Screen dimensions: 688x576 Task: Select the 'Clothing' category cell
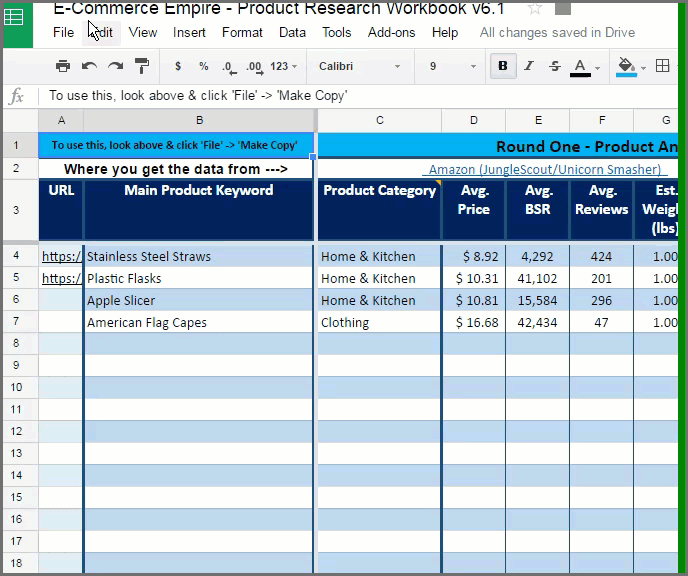click(x=379, y=322)
